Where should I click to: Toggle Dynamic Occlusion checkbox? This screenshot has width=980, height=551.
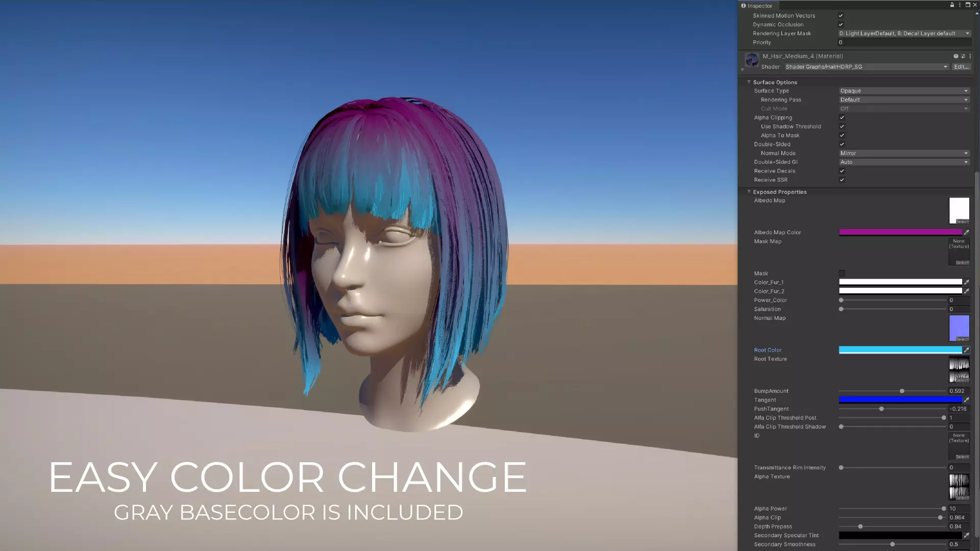pyautogui.click(x=841, y=24)
